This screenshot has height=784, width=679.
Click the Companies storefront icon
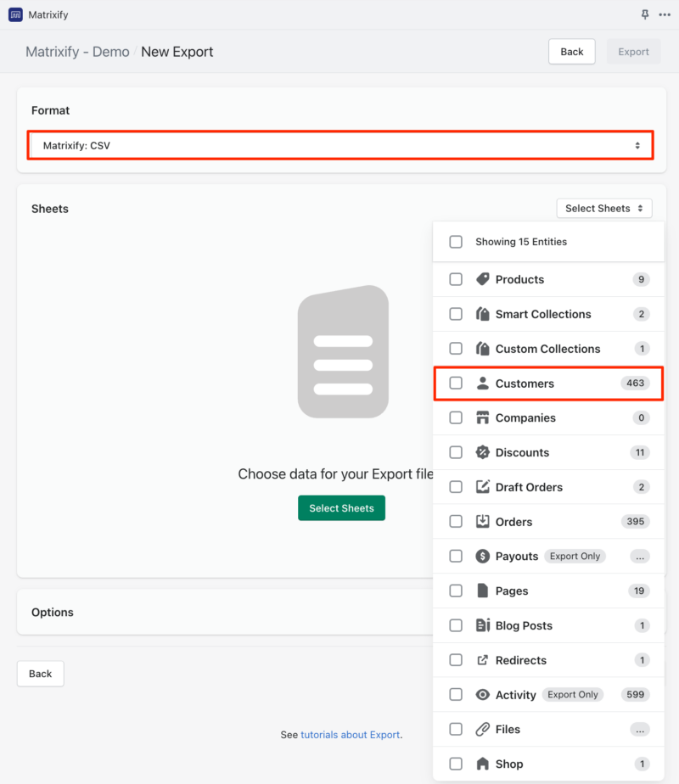coord(482,417)
